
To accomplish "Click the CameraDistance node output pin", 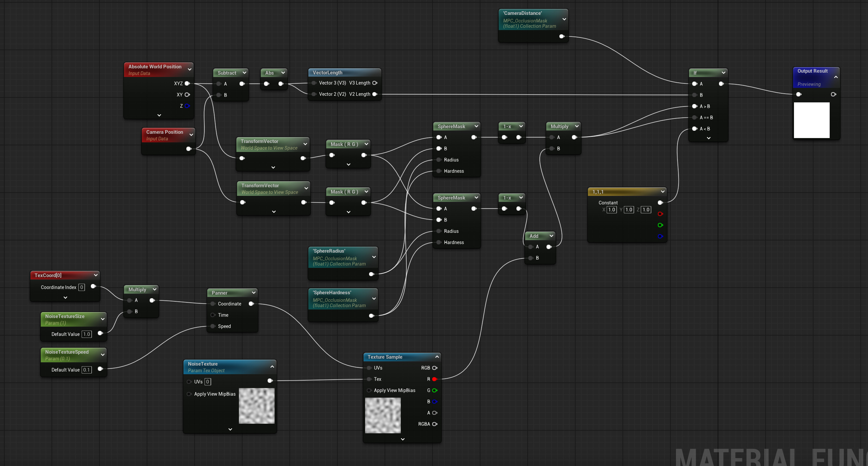I will click(562, 36).
